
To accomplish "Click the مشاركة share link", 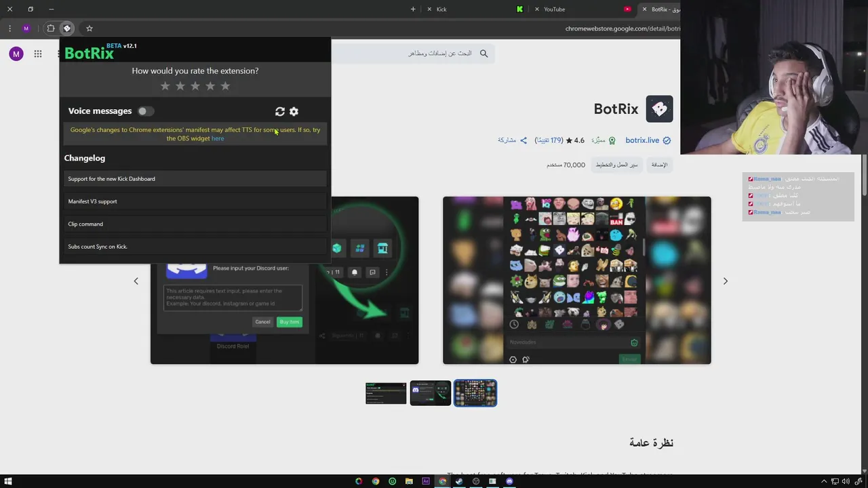I will pyautogui.click(x=507, y=140).
